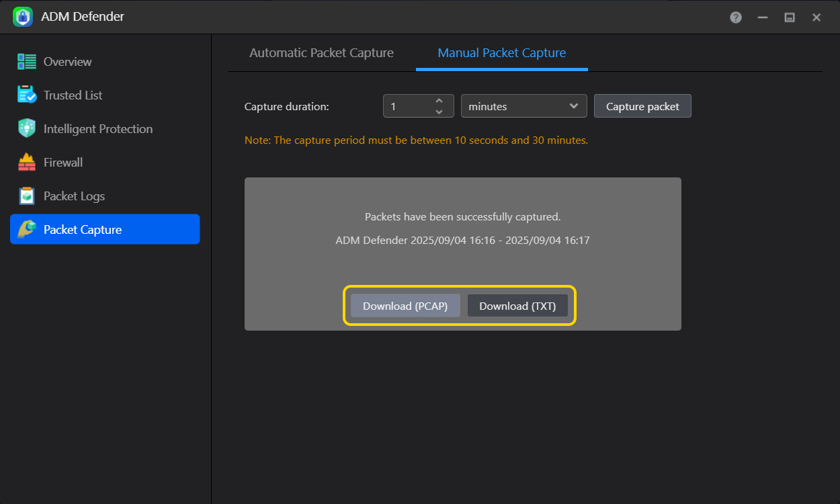Download the capture as TXT

pyautogui.click(x=517, y=306)
